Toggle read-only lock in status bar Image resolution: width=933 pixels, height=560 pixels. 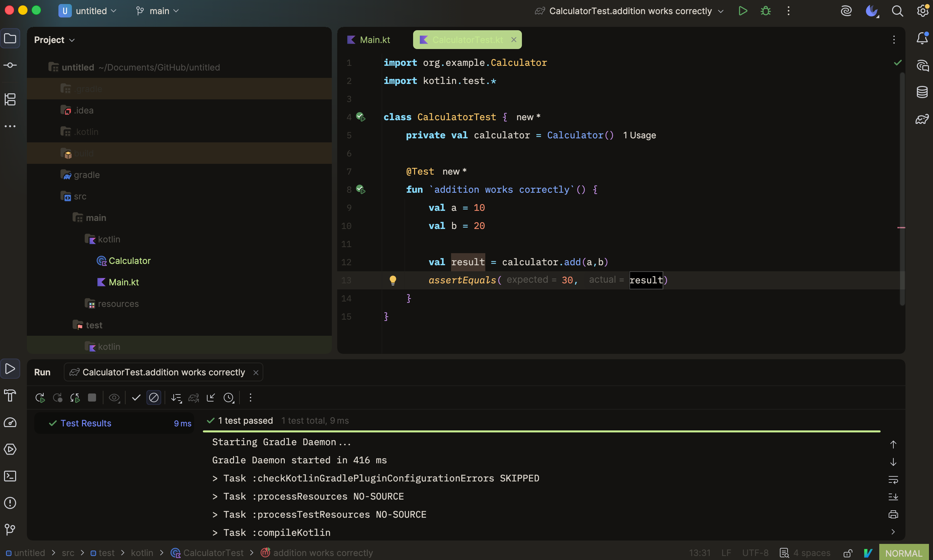click(848, 553)
